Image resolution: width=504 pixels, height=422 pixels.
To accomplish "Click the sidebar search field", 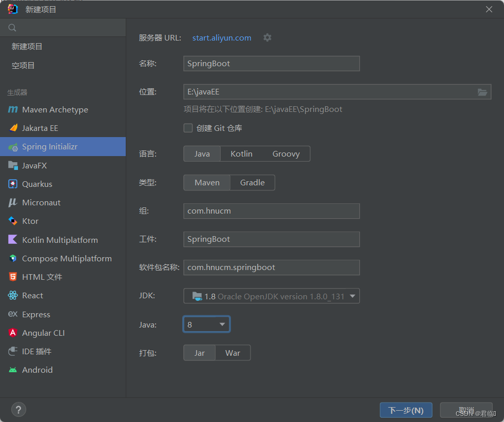I will 63,28.
